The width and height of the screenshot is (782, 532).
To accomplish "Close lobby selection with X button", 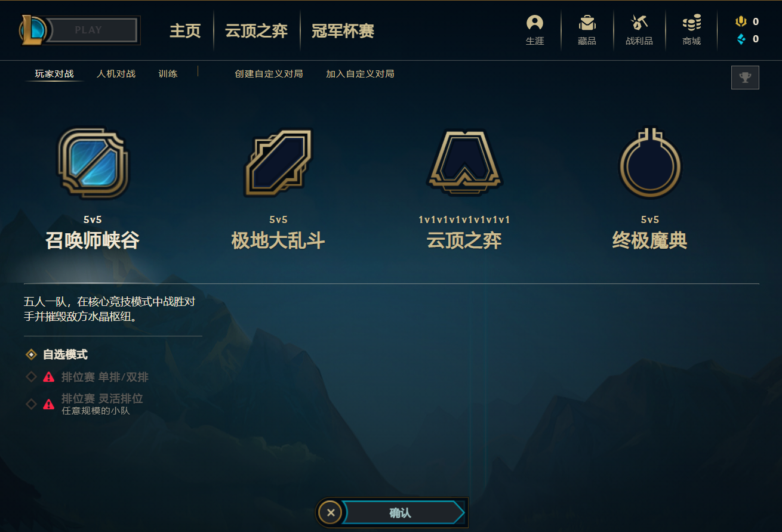I will pos(330,512).
